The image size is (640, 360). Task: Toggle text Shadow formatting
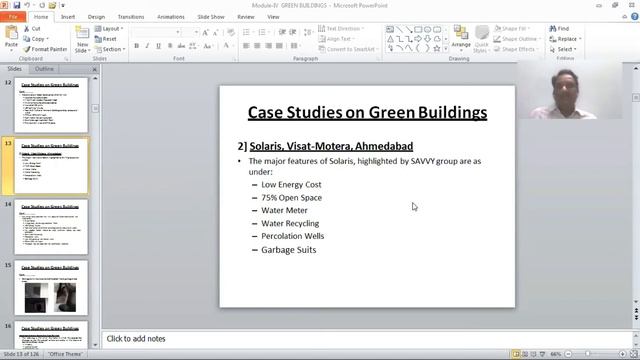[170, 46]
